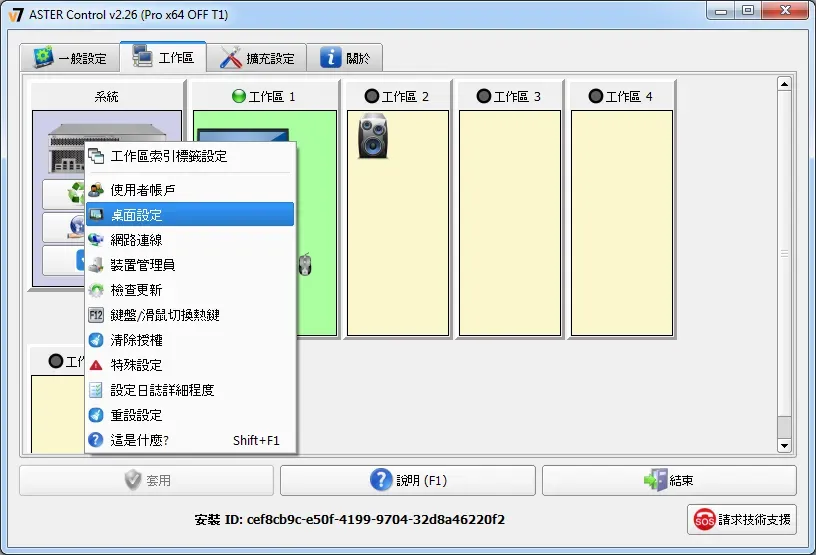816x555 pixels.
Task: Open 裝置管理員 from the menu
Action: (x=190, y=264)
